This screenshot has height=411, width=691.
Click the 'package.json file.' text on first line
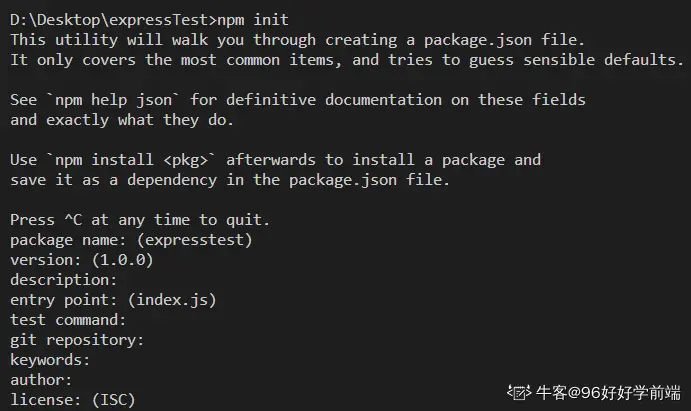coord(504,40)
